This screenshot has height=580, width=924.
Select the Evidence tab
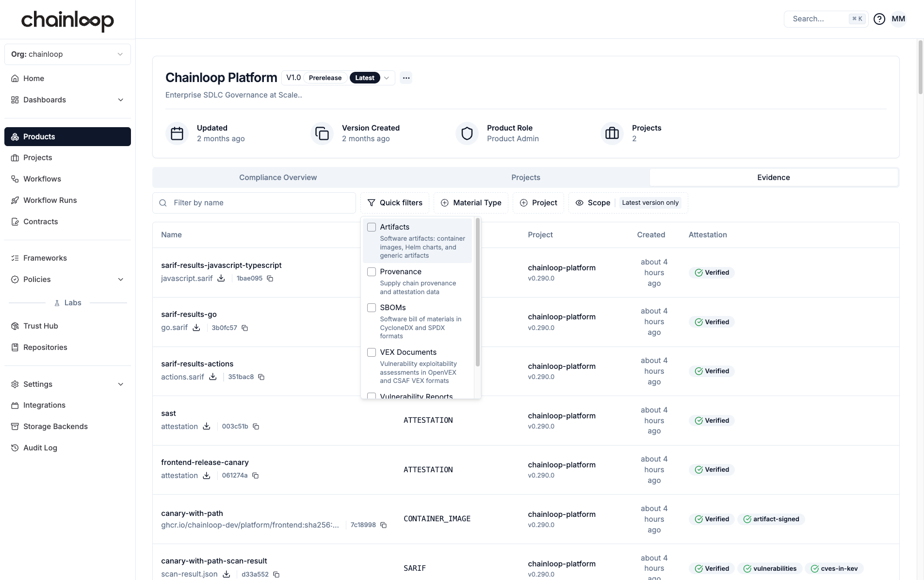click(x=774, y=178)
